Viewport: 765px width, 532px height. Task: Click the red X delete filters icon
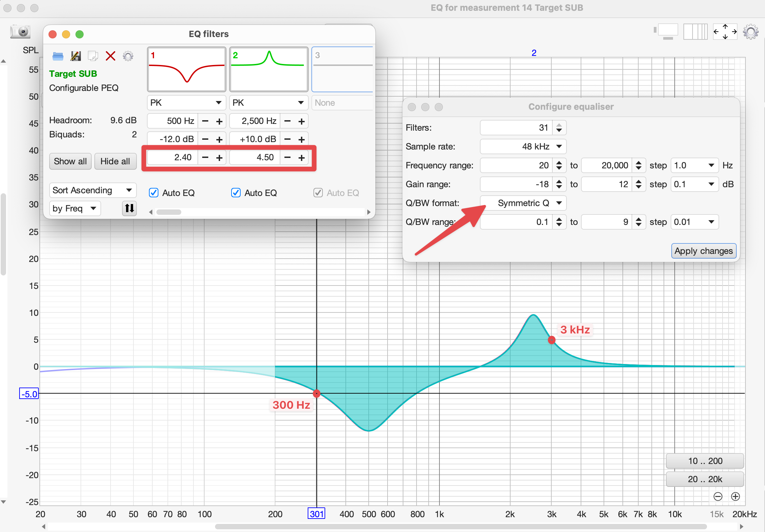(110, 56)
